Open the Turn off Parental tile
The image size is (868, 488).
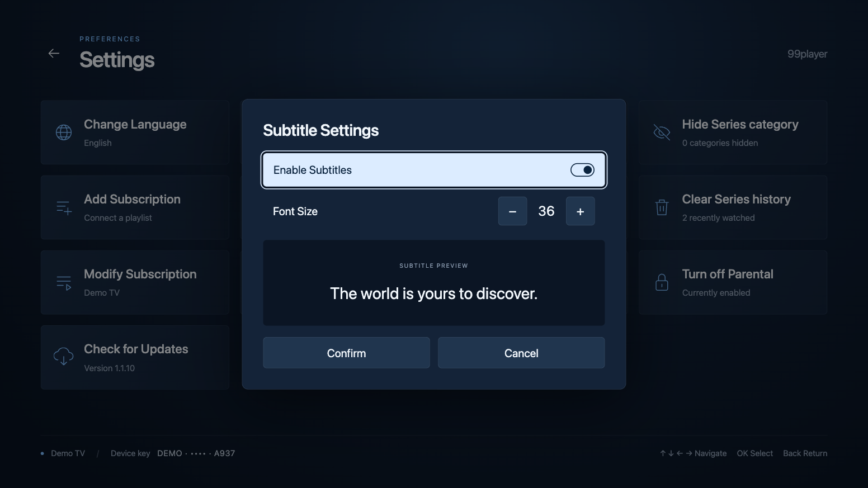pos(733,282)
